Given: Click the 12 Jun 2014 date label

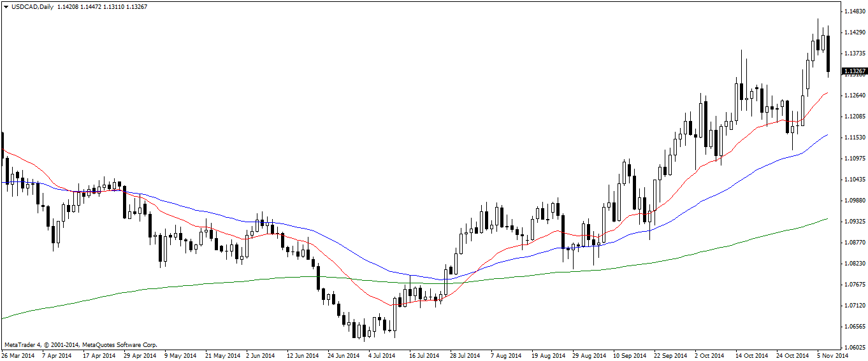Looking at the screenshot, I should pos(303,356).
